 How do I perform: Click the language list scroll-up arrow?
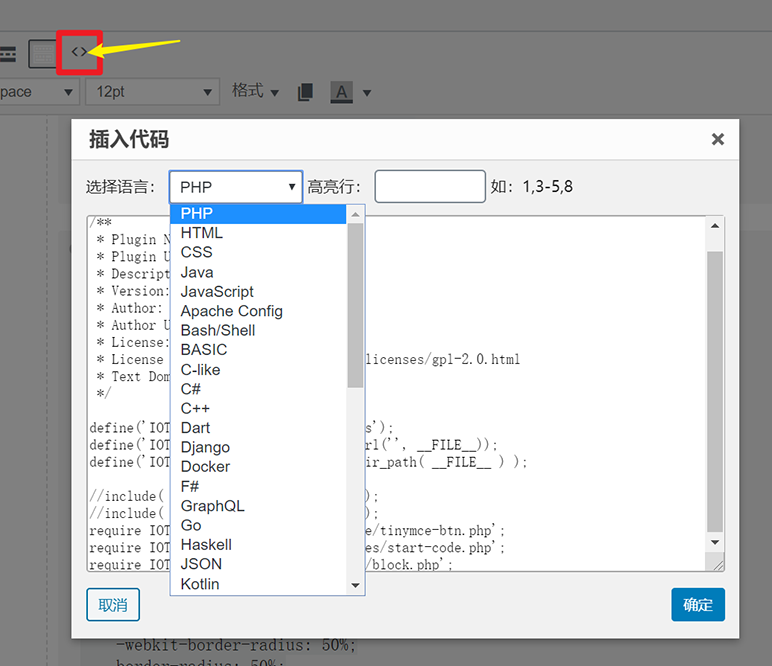click(x=355, y=214)
